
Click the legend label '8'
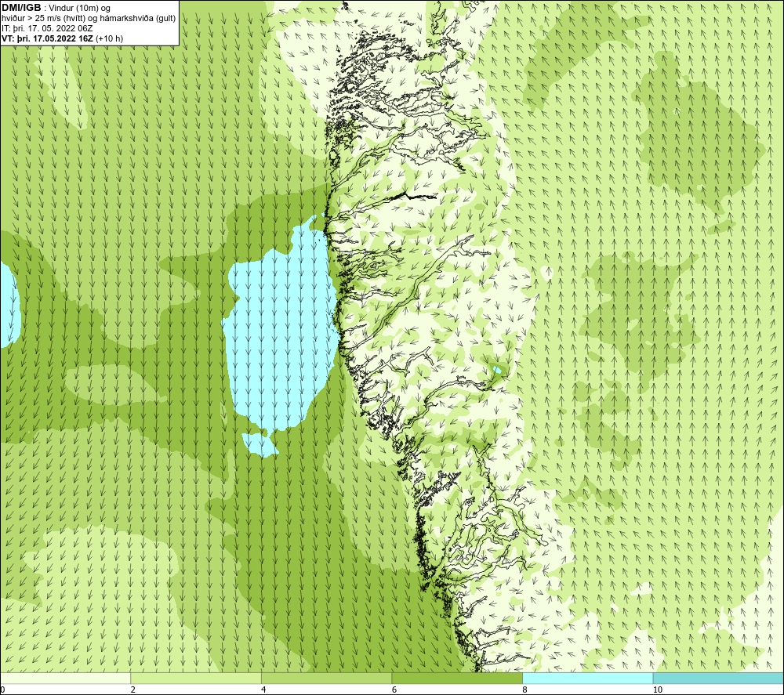click(525, 690)
